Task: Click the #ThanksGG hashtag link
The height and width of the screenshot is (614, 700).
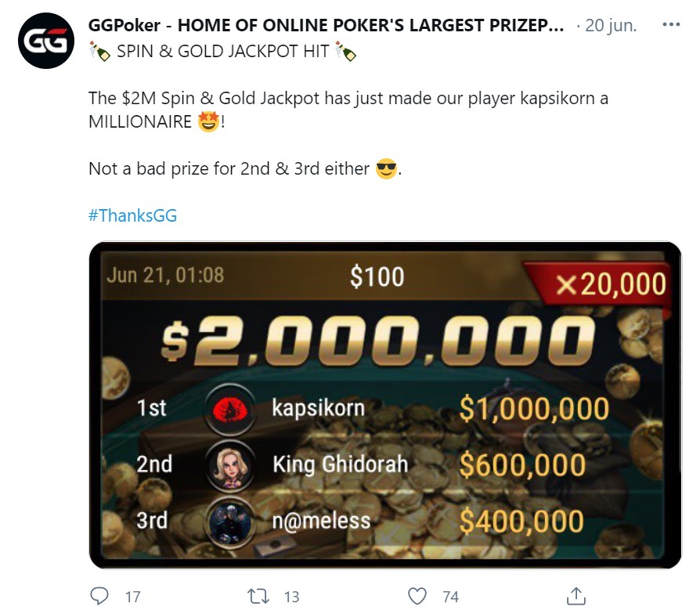Action: 132,215
